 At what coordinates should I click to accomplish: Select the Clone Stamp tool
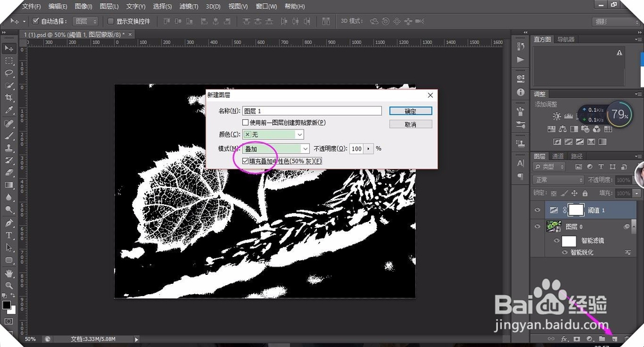pyautogui.click(x=8, y=148)
